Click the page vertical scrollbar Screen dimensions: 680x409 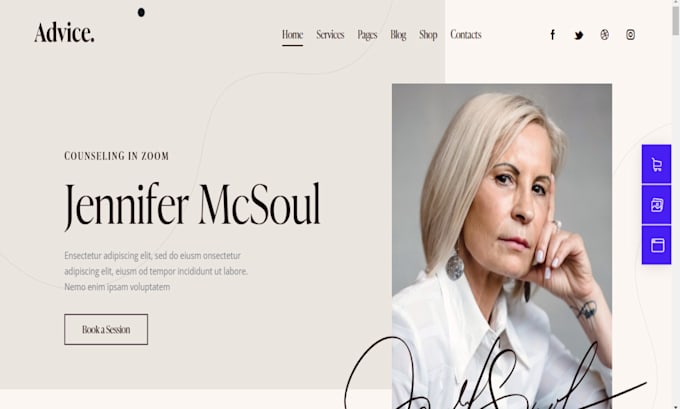pos(675,204)
